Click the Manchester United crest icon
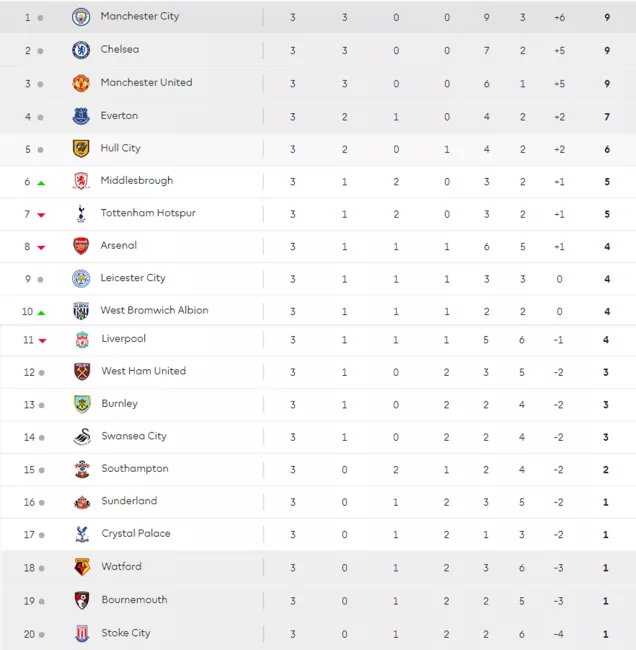Screen dimensions: 636x650 tap(81, 83)
